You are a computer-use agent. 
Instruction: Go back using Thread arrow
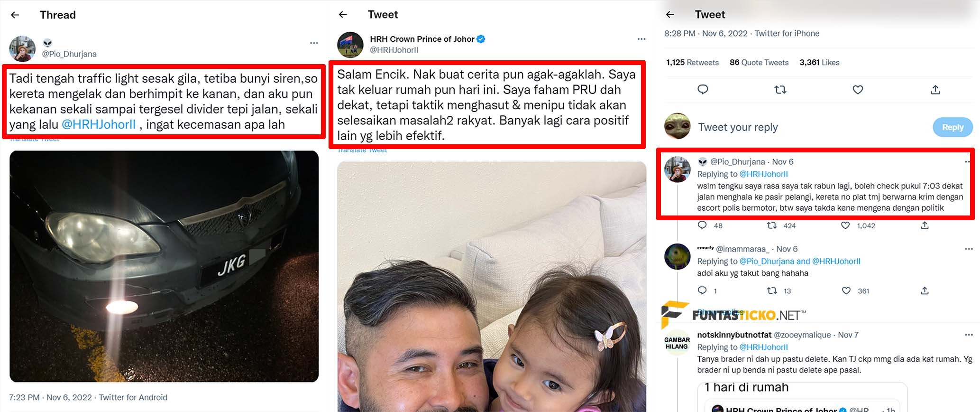[15, 15]
